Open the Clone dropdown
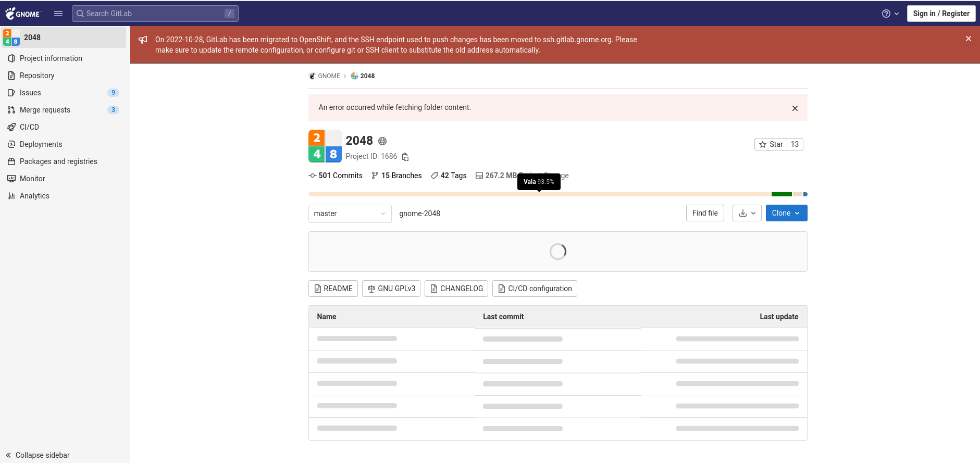Image resolution: width=980 pixels, height=463 pixels. coord(786,213)
